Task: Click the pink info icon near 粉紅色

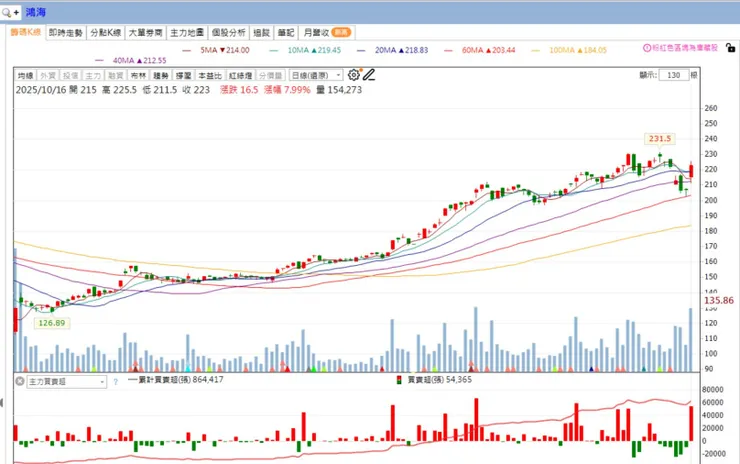Action: click(647, 48)
